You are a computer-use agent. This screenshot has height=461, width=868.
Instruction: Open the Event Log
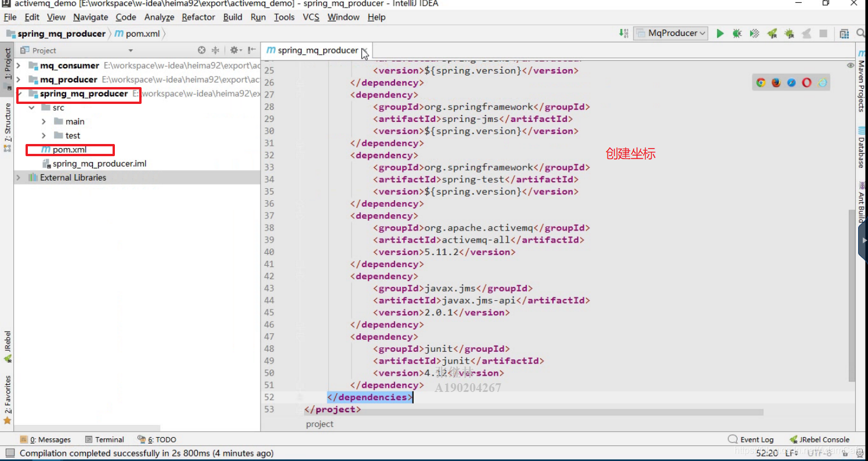[751, 440]
